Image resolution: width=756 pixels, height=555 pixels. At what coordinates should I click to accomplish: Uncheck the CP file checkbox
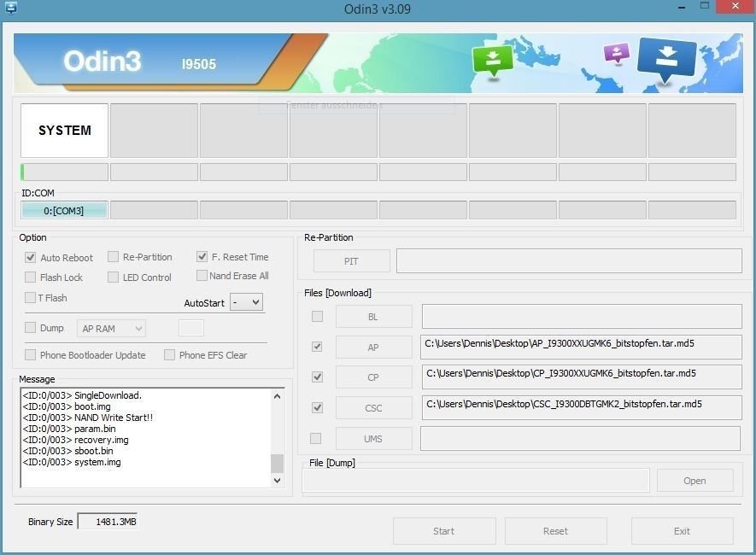click(317, 377)
